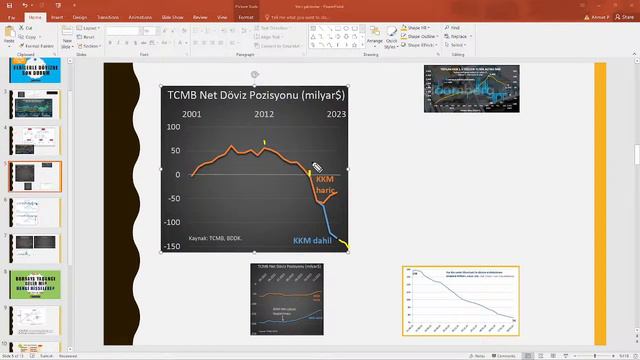Open the Arrange options

(375, 36)
